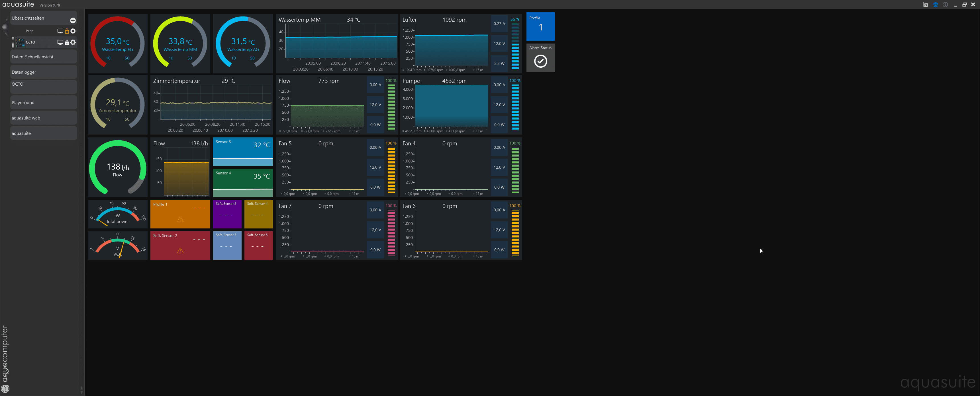Click warning triangle on Profile 1 tile
This screenshot has height=396, width=980.
tap(180, 219)
